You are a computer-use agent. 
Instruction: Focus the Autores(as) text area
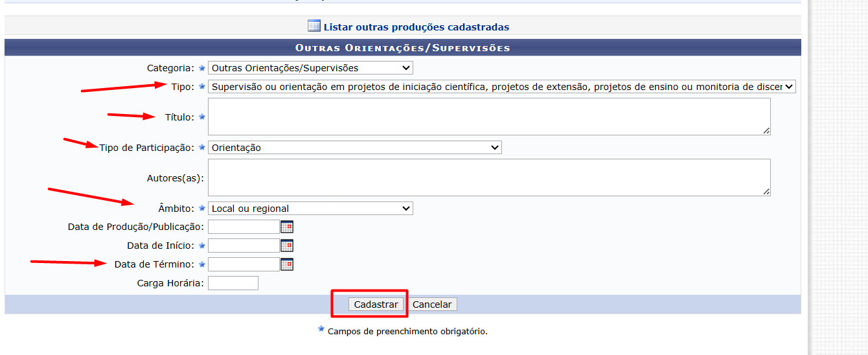(489, 177)
